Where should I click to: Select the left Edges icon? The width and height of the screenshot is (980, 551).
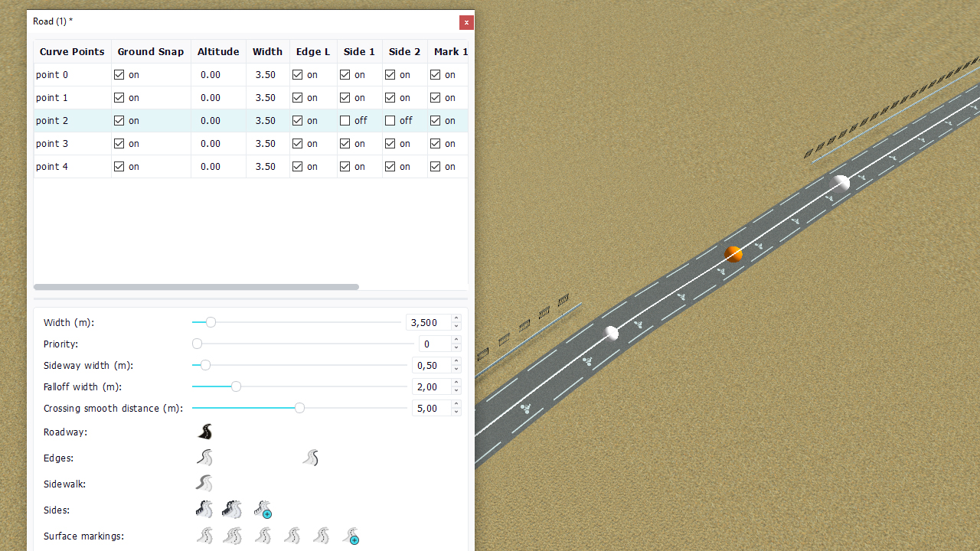pyautogui.click(x=204, y=458)
